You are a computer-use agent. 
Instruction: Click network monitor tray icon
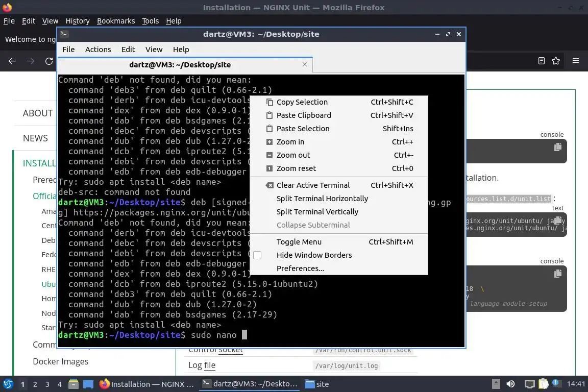(x=529, y=384)
